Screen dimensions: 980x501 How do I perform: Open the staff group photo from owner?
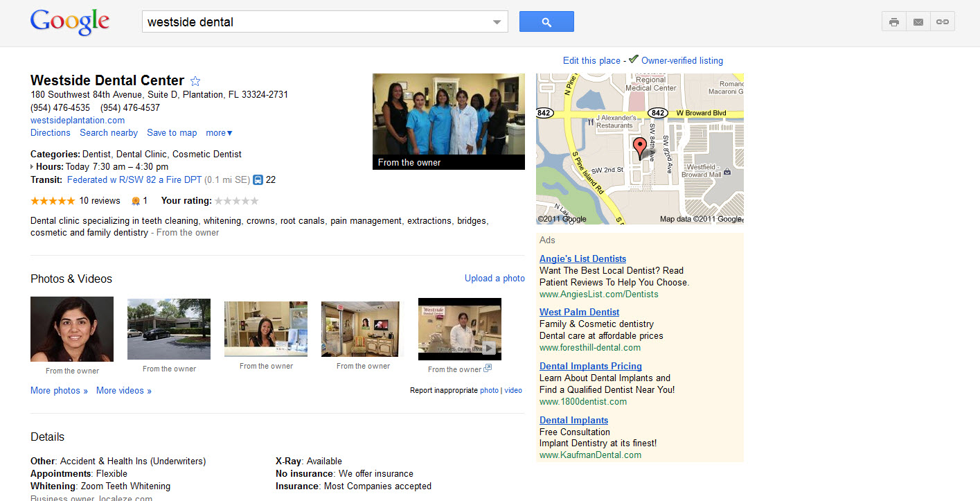click(448, 115)
